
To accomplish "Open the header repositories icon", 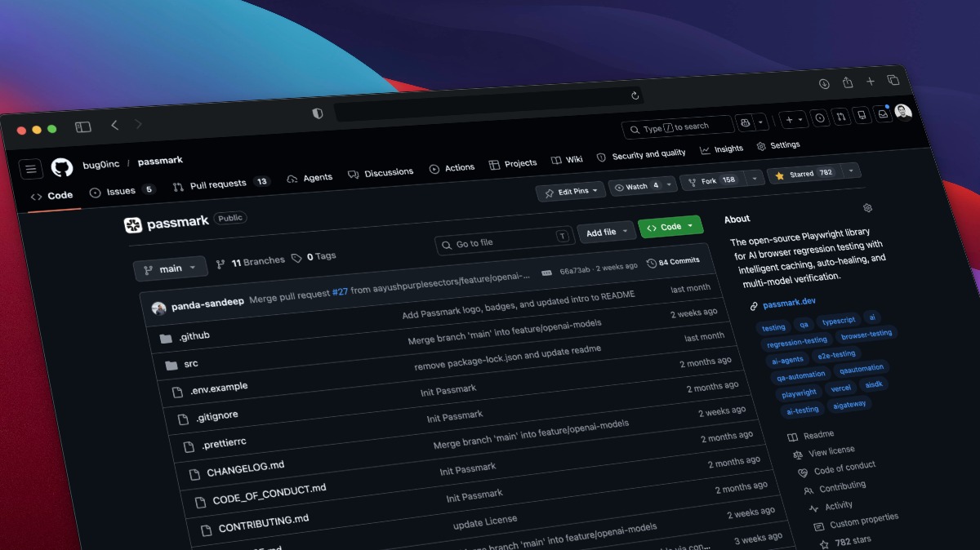I will click(862, 115).
